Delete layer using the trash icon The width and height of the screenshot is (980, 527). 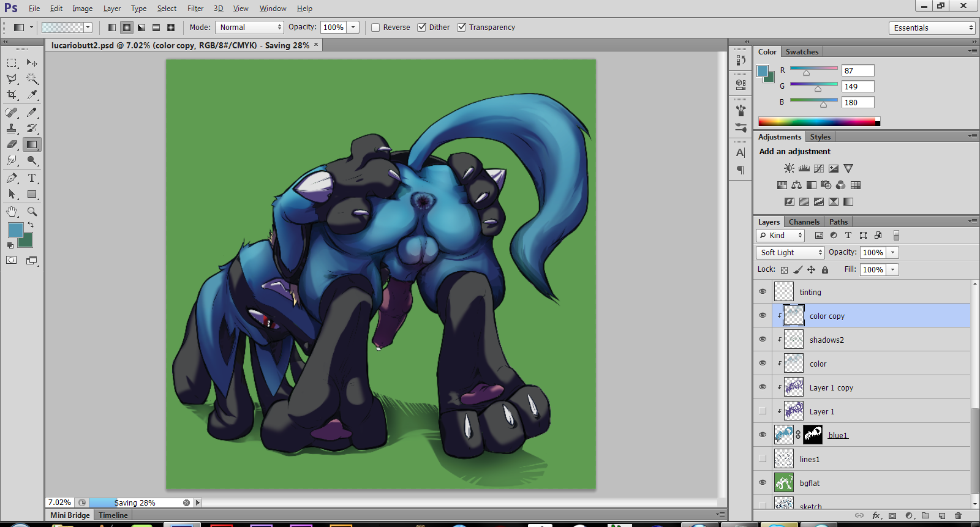(959, 516)
